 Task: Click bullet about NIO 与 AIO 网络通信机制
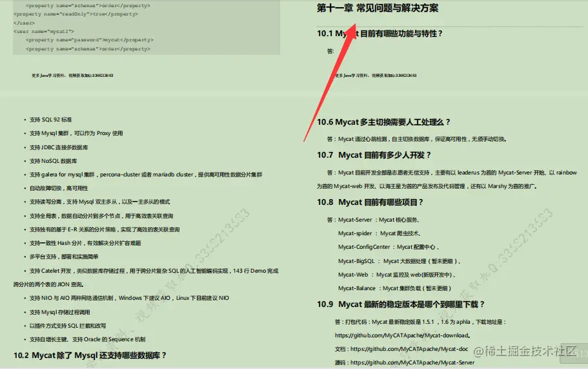[x=129, y=298]
